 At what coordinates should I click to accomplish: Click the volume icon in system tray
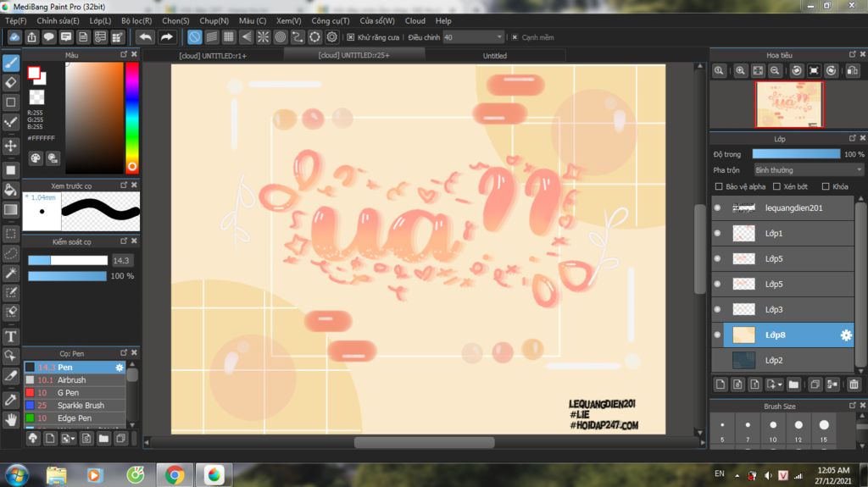pyautogui.click(x=768, y=475)
